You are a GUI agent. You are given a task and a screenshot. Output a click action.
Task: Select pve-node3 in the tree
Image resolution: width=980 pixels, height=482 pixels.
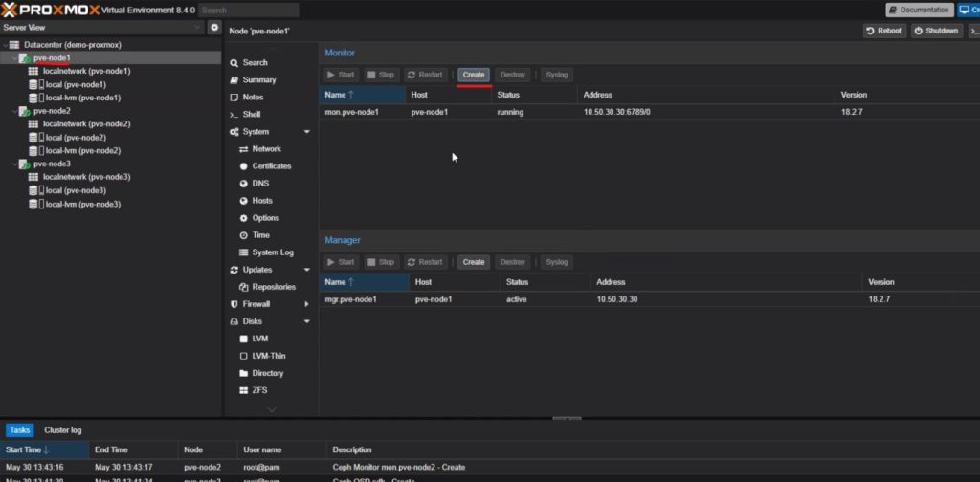coord(52,164)
